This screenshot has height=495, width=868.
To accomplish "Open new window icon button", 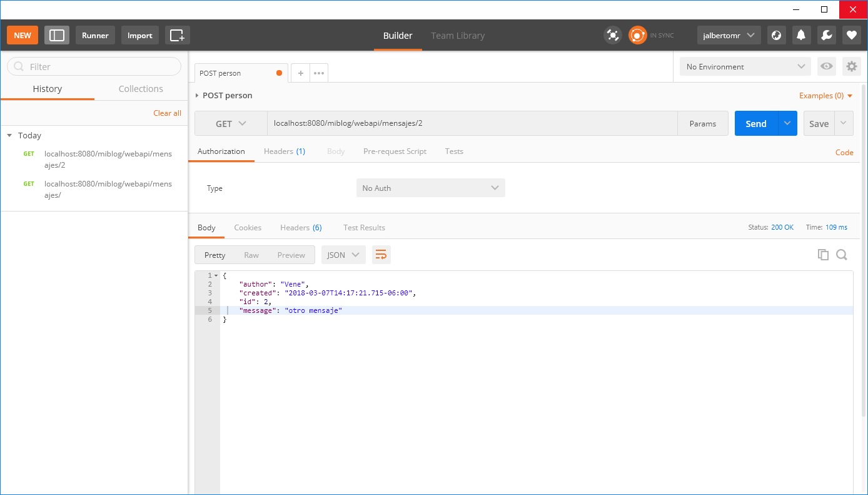I will click(177, 35).
